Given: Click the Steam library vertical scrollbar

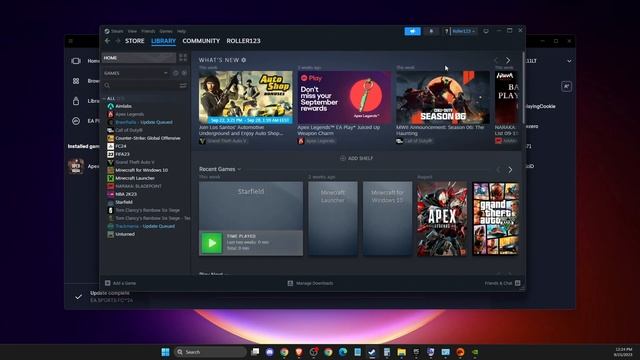Looking at the screenshot, I should [523, 87].
